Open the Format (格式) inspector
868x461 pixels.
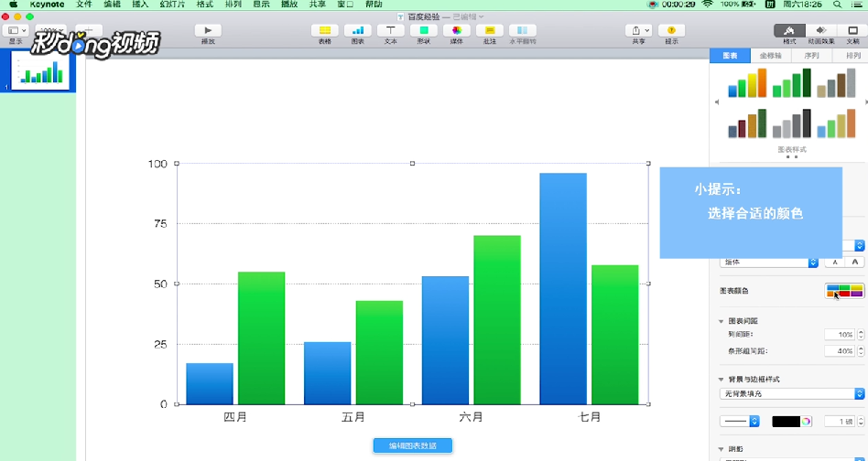point(789,30)
